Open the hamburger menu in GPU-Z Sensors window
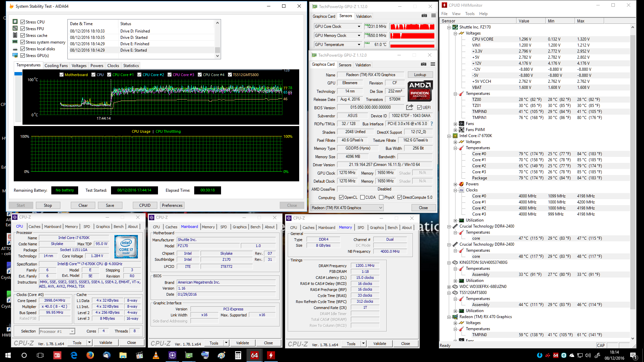 tap(433, 16)
